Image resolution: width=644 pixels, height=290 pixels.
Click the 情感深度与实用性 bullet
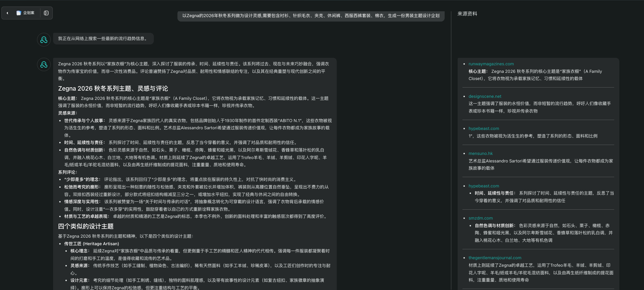click(x=194, y=206)
